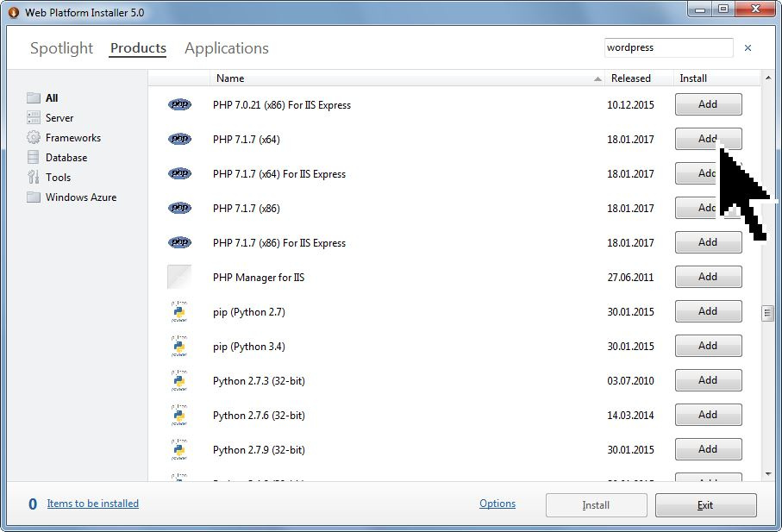This screenshot has width=782, height=532.
Task: Click the release date 03.07.2010
Action: 630,381
